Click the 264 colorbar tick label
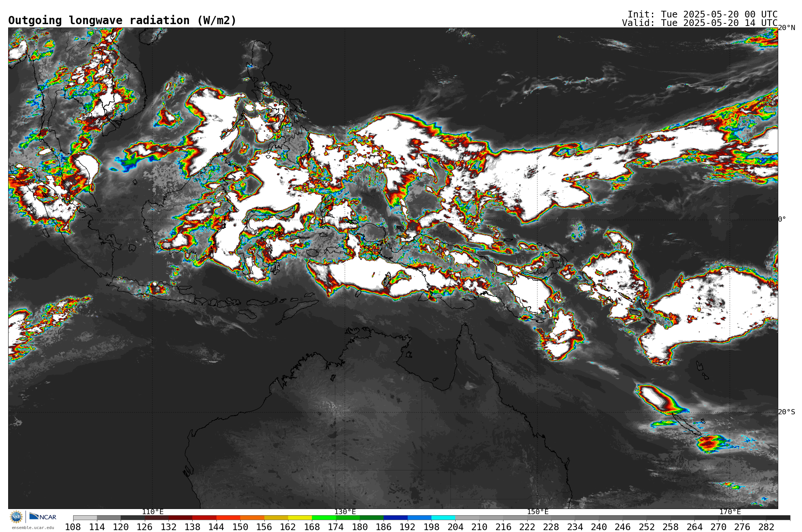The height and width of the screenshot is (532, 802). (694, 527)
